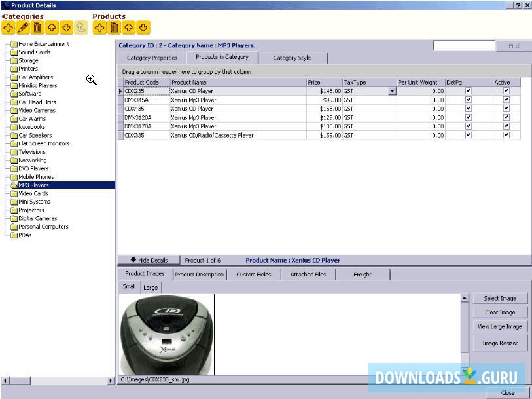Viewport: 532px width, 399px height.
Task: Click the delete category trash icon
Action: (37, 28)
